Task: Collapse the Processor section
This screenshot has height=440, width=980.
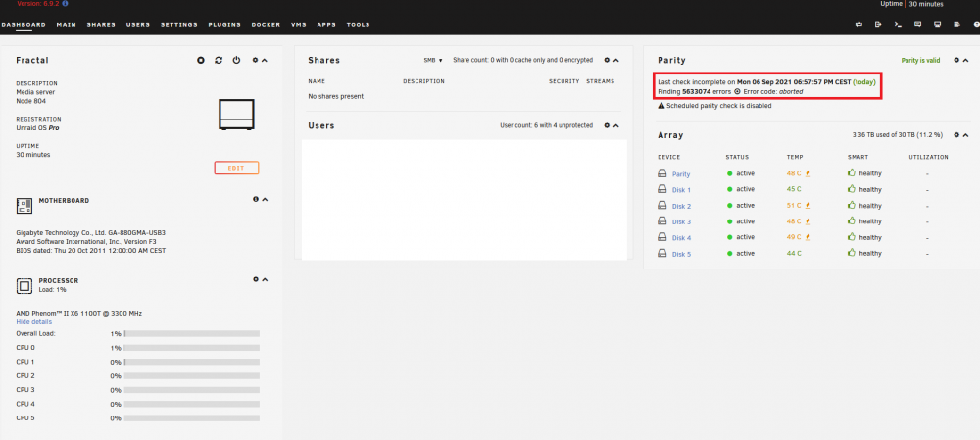Action: click(x=265, y=279)
